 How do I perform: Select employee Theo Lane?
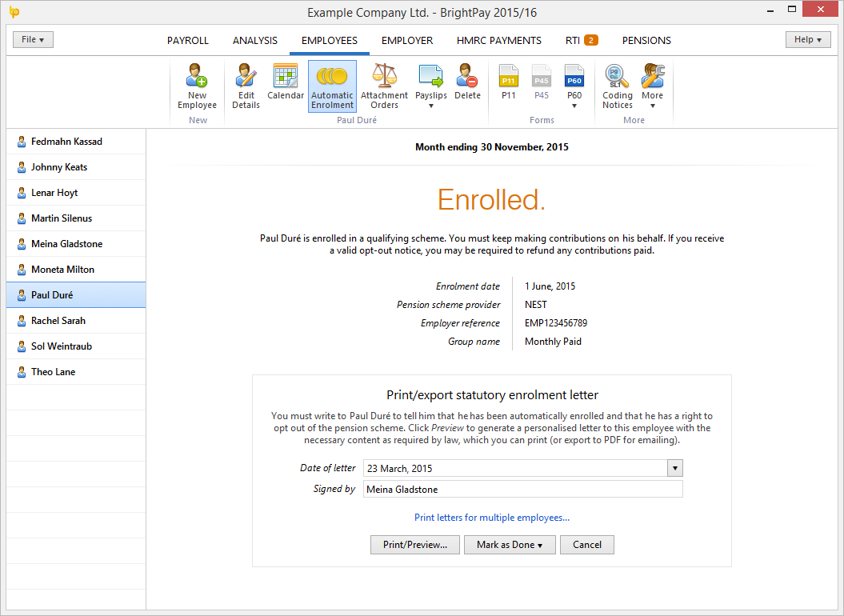click(x=76, y=372)
